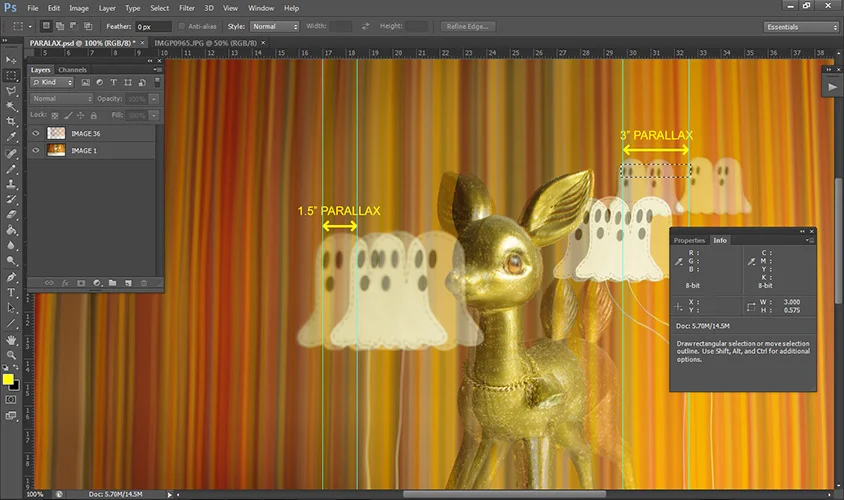Open the layer style fx icon

pyautogui.click(x=65, y=283)
